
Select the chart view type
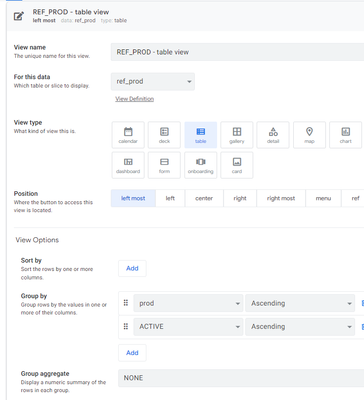(x=346, y=135)
